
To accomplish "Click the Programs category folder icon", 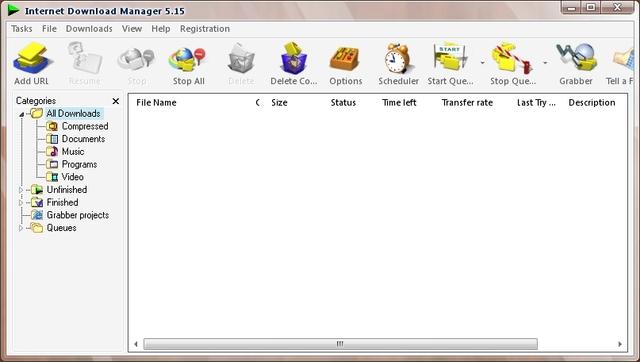I will pos(52,164).
